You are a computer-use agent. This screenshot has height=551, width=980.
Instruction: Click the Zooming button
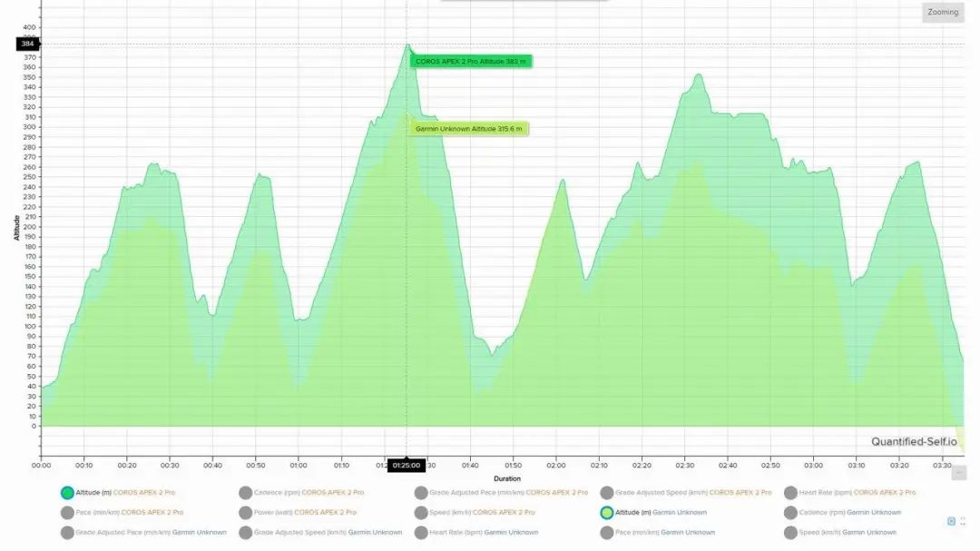(943, 13)
